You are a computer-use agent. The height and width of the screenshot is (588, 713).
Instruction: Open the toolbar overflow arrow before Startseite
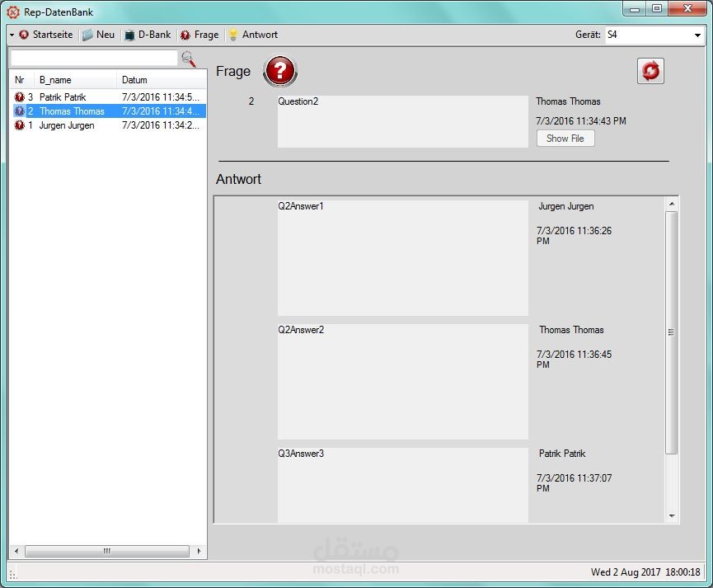[12, 35]
